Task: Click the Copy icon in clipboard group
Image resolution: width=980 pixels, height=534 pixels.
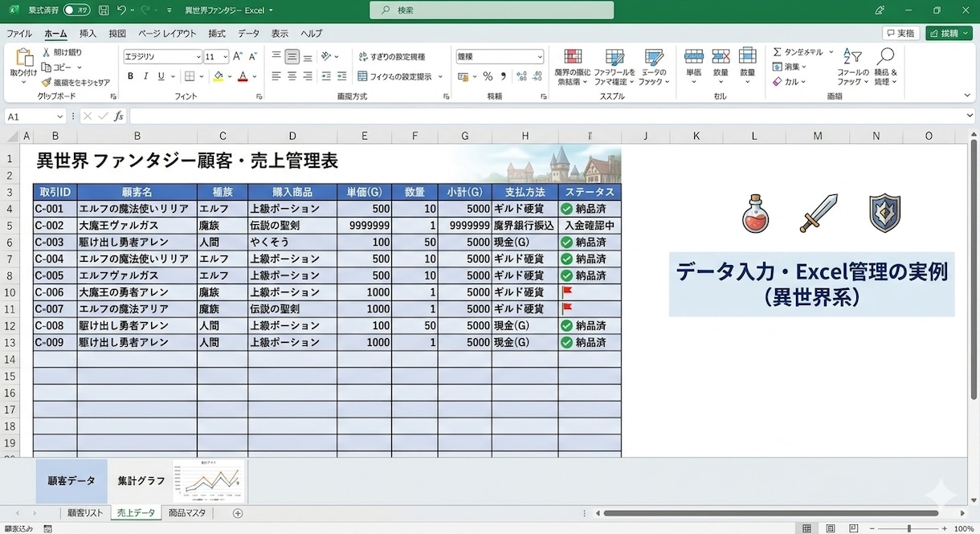Action: (47, 67)
